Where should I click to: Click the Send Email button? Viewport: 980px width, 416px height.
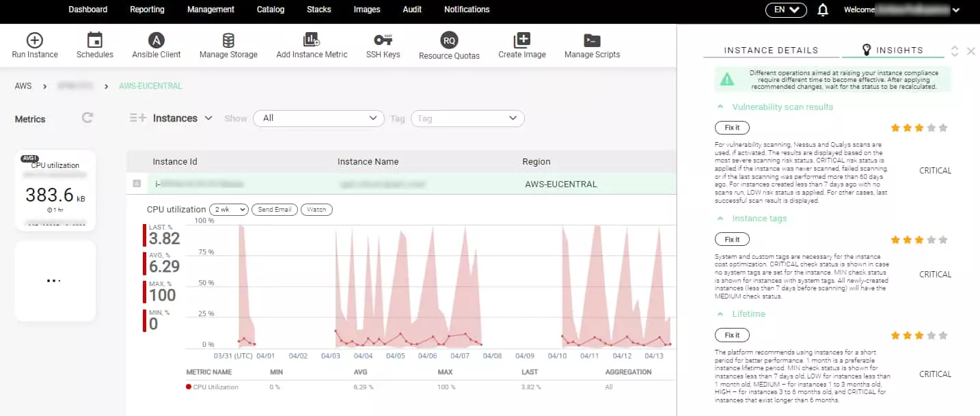(274, 210)
